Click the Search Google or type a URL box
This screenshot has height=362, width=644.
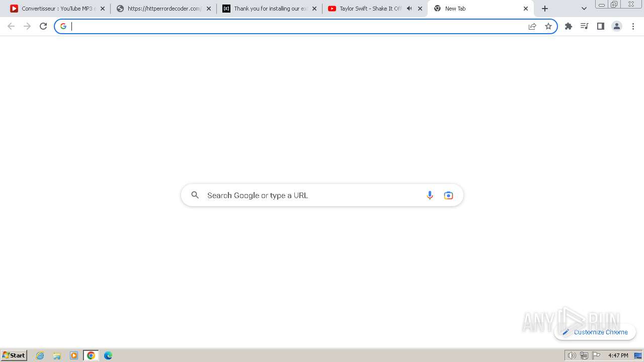pyautogui.click(x=322, y=195)
